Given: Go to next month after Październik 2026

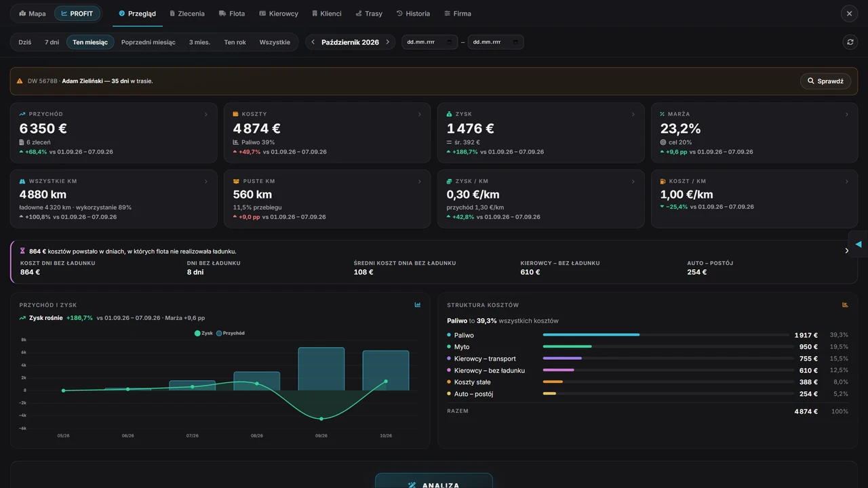Looking at the screenshot, I should click(x=387, y=42).
